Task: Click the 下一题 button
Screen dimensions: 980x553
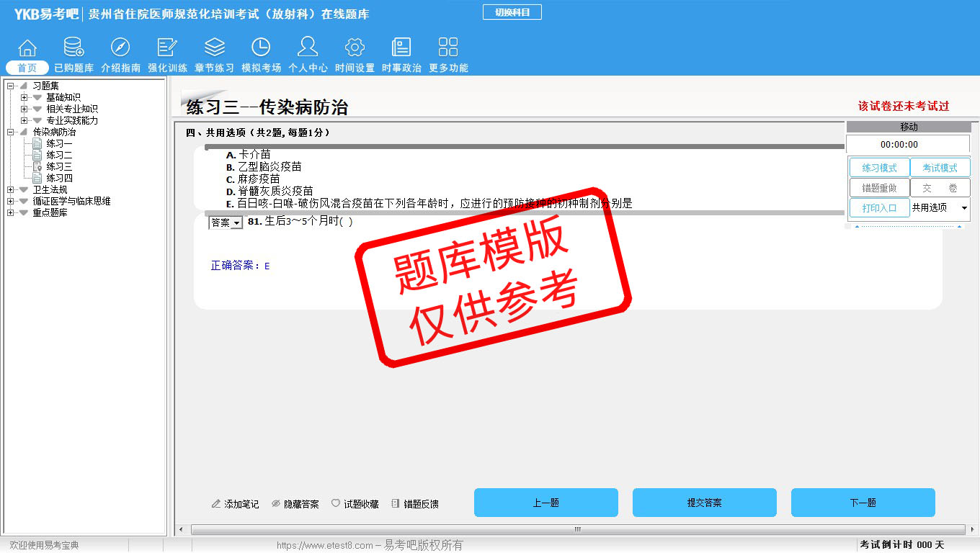Action: [863, 503]
